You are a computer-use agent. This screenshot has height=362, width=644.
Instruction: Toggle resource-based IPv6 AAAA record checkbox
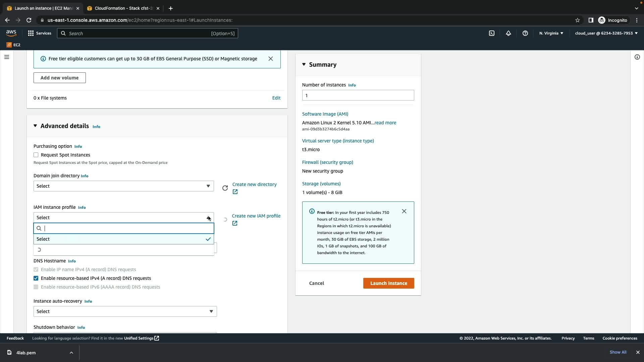point(36,287)
